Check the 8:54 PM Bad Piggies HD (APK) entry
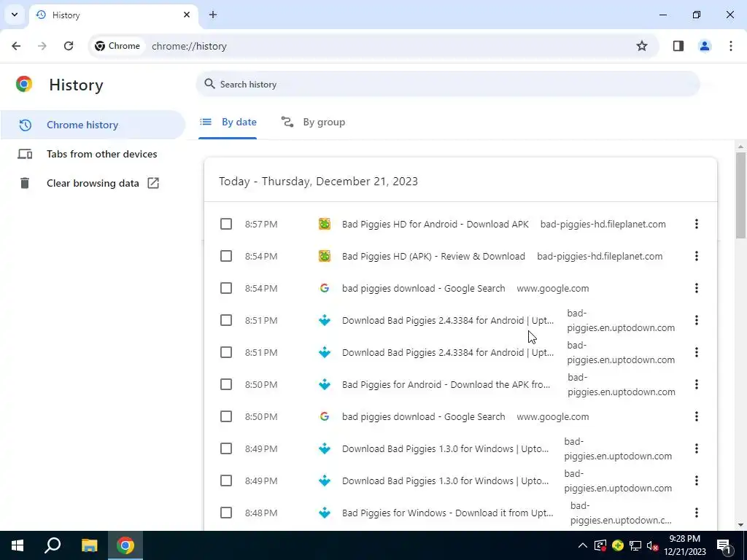 226,256
